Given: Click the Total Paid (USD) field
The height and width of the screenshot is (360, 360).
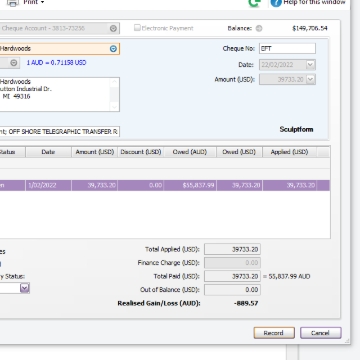Looking at the screenshot, I should click(232, 276).
